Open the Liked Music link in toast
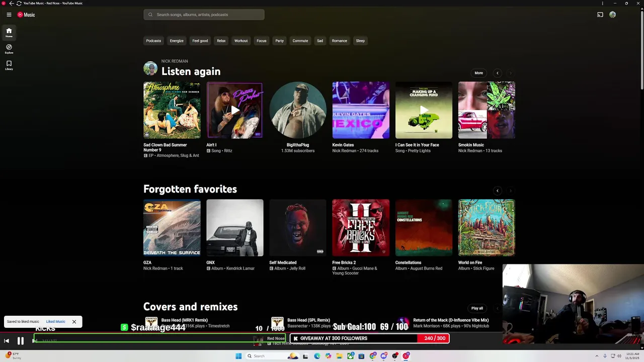Image resolution: width=644 pixels, height=362 pixels. (x=55, y=321)
